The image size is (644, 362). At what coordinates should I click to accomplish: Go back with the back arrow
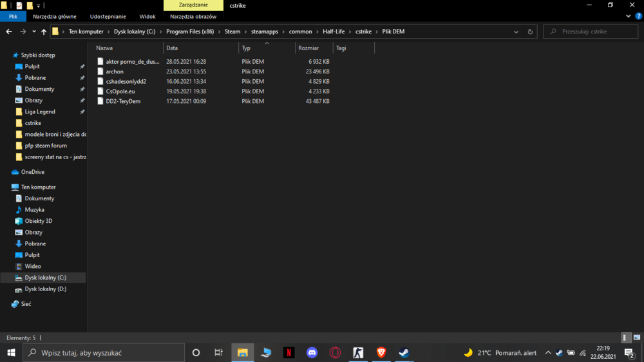[8, 32]
